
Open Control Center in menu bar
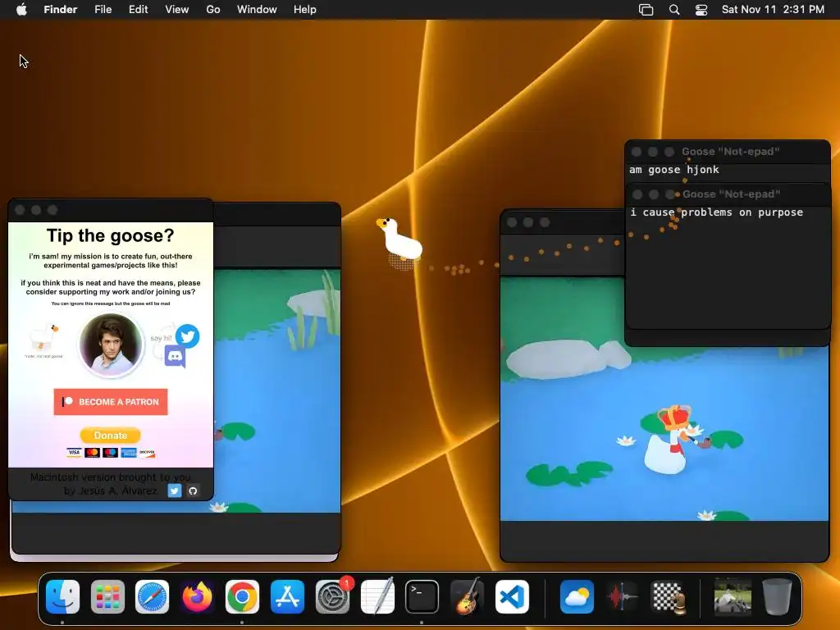pos(701,10)
